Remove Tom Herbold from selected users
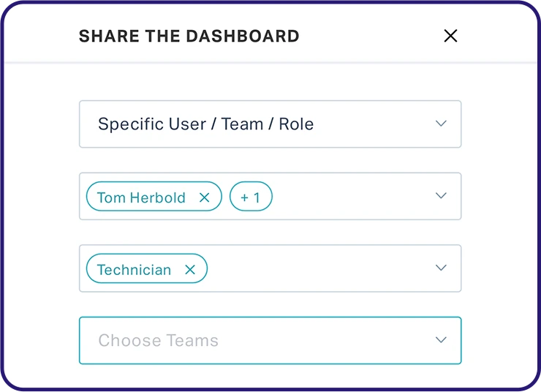541x392 pixels. click(205, 197)
